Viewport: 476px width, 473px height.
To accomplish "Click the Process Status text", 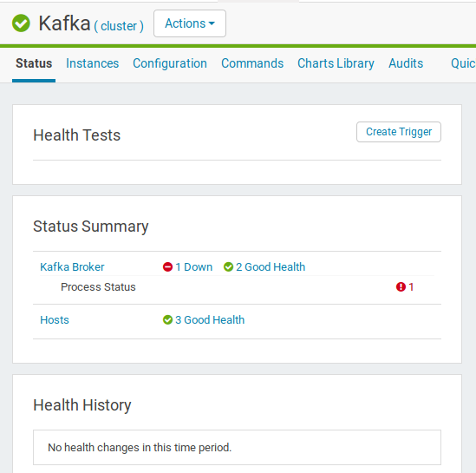I will (98, 286).
